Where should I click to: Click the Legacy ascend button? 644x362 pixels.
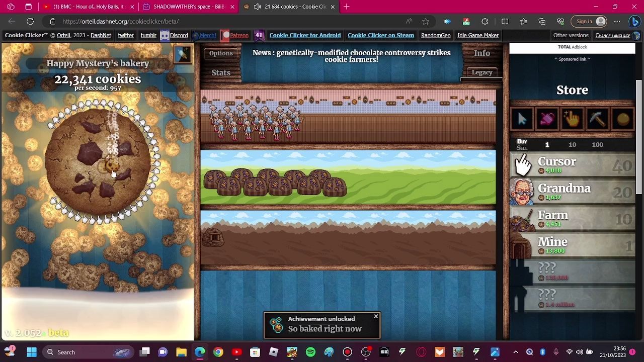(x=481, y=72)
